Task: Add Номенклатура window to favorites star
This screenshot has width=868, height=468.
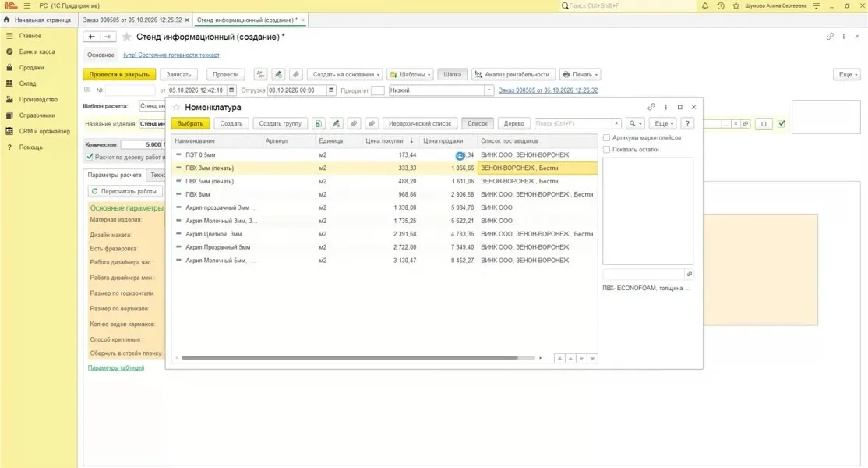Action: [177, 107]
